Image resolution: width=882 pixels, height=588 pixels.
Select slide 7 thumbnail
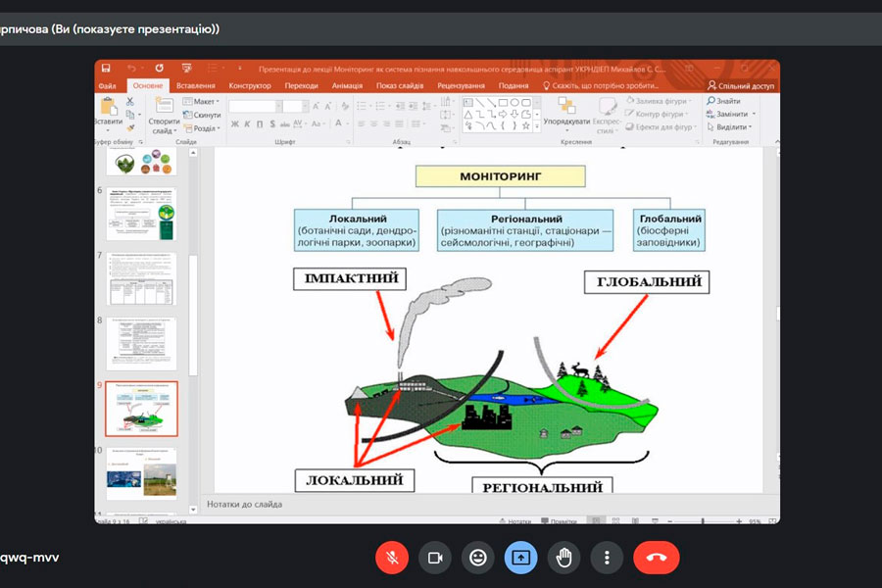[x=141, y=280]
